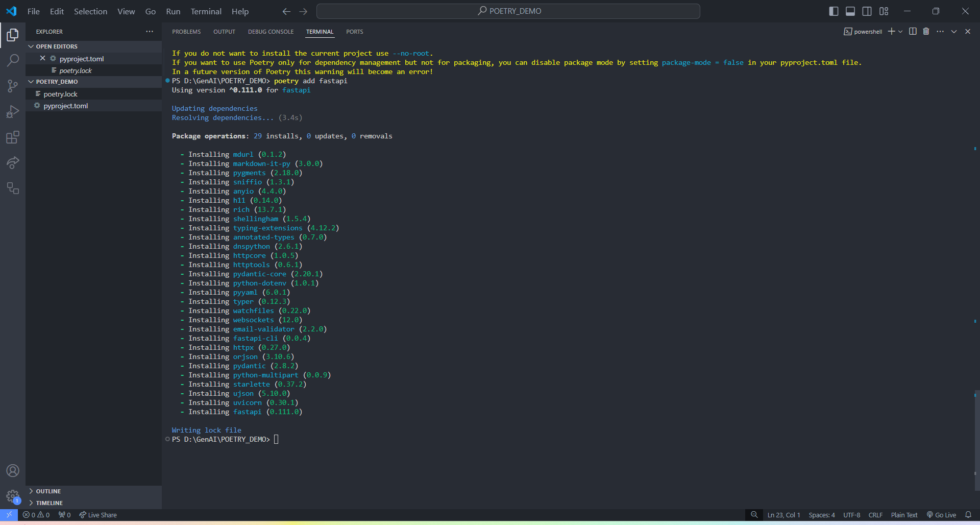Open the Edit menu

(x=57, y=11)
